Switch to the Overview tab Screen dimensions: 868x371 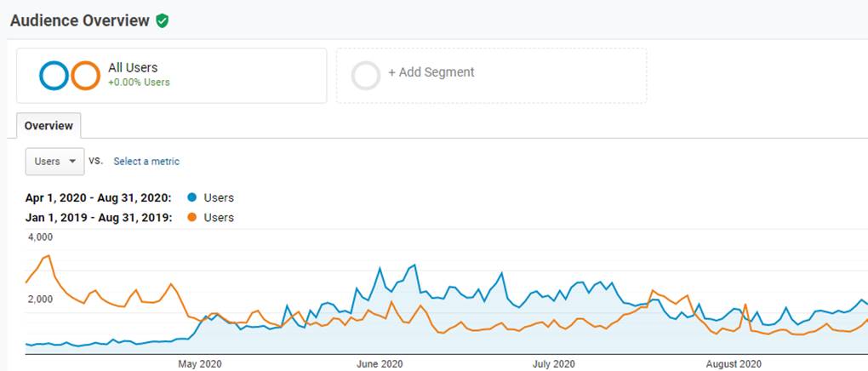[x=49, y=126]
